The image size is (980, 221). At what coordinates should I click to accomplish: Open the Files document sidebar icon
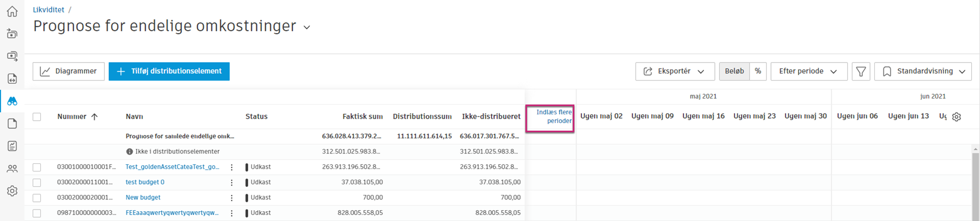coord(12,124)
